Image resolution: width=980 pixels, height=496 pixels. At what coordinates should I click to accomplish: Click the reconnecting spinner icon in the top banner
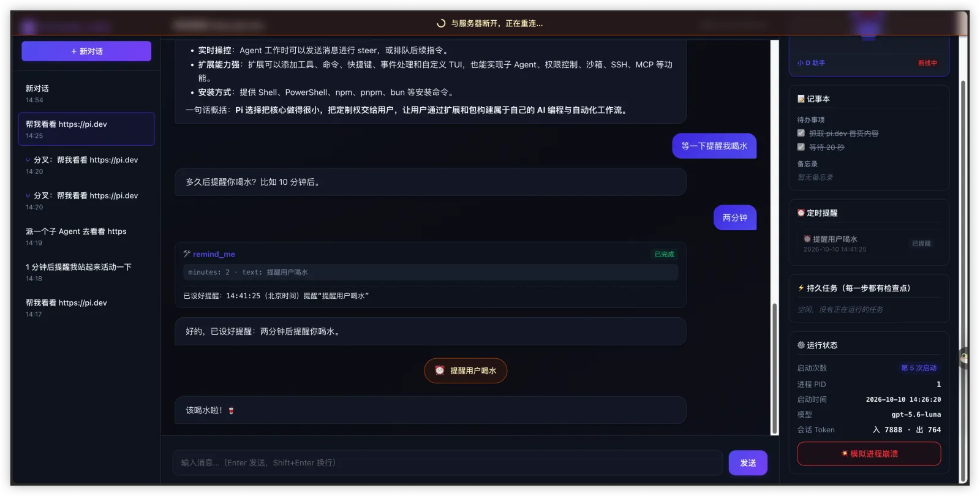pos(441,23)
